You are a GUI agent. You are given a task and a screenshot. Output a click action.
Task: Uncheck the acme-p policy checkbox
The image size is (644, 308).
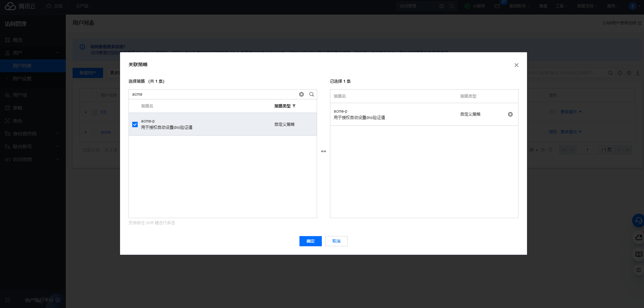[135, 124]
